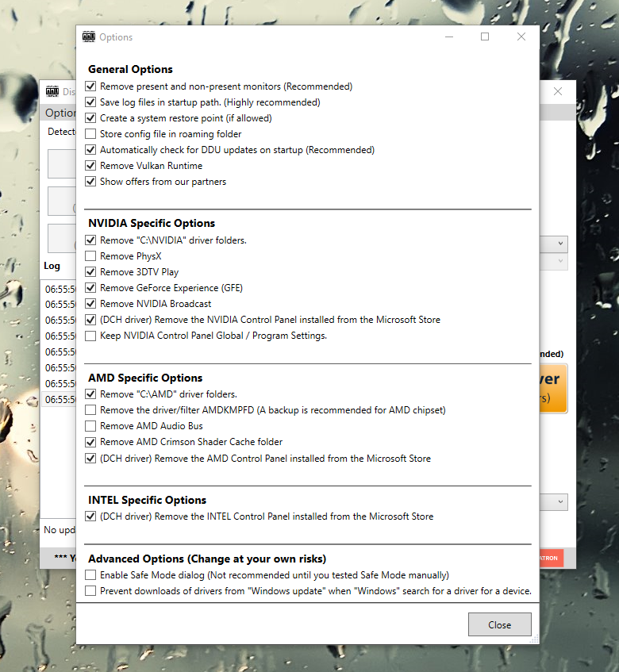Viewport: 619px width, 672px height.
Task: Toggle Remove GeForce Experience (GFE)
Action: 90,287
